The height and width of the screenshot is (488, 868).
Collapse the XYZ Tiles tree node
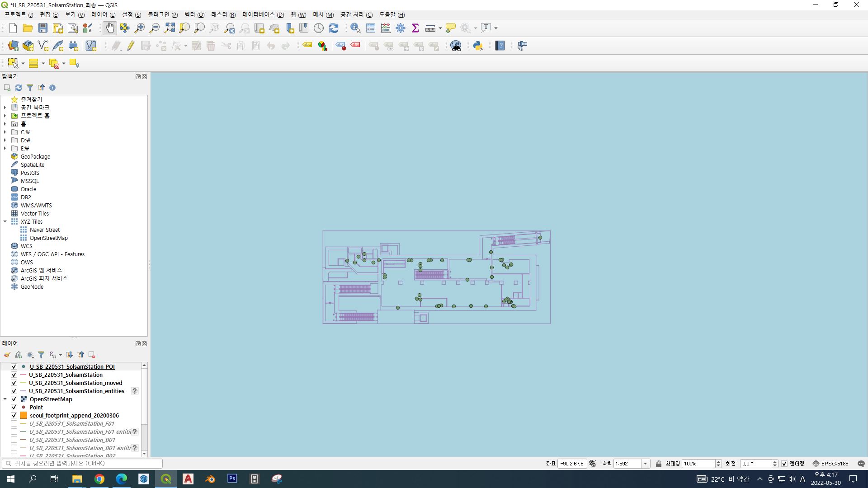[5, 221]
